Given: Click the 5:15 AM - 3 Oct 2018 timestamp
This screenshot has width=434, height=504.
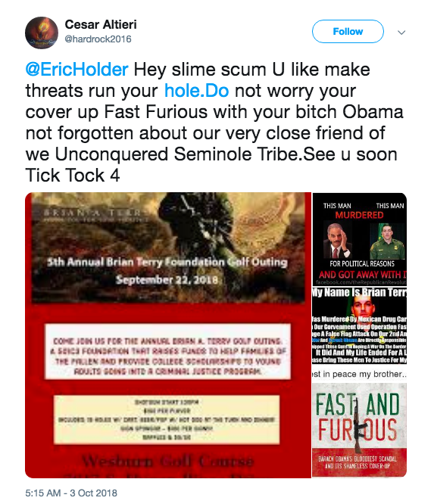Looking at the screenshot, I should [x=71, y=493].
